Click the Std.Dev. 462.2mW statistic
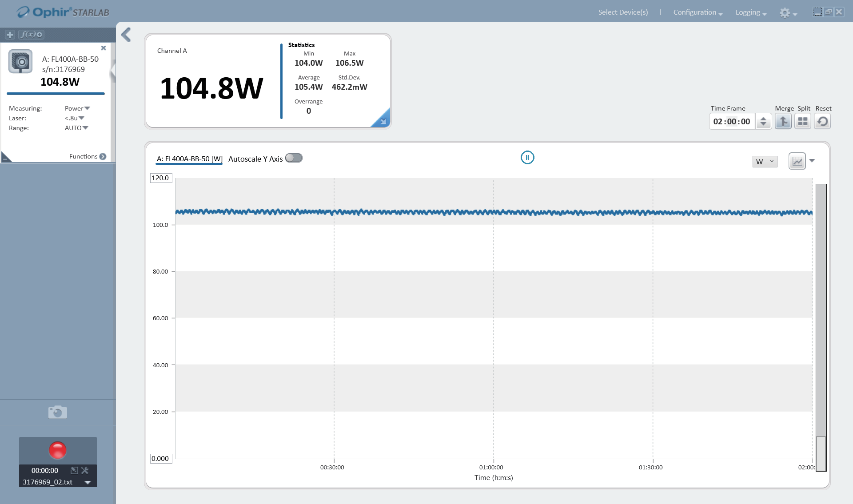The width and height of the screenshot is (853, 504). pos(350,83)
